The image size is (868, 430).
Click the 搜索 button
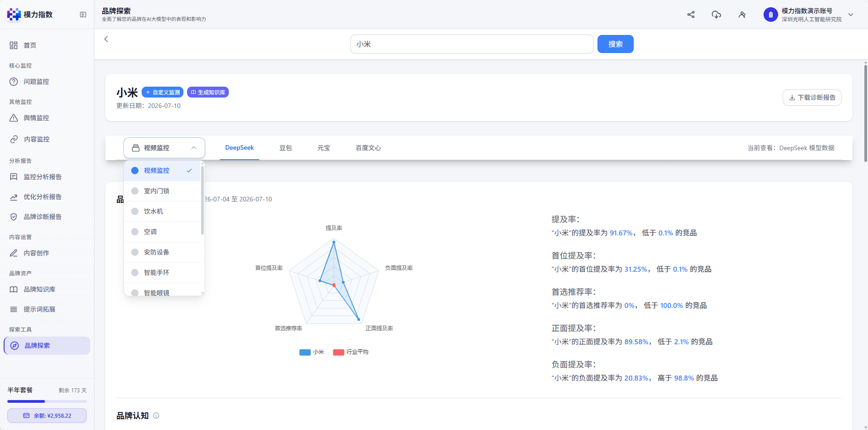[615, 44]
